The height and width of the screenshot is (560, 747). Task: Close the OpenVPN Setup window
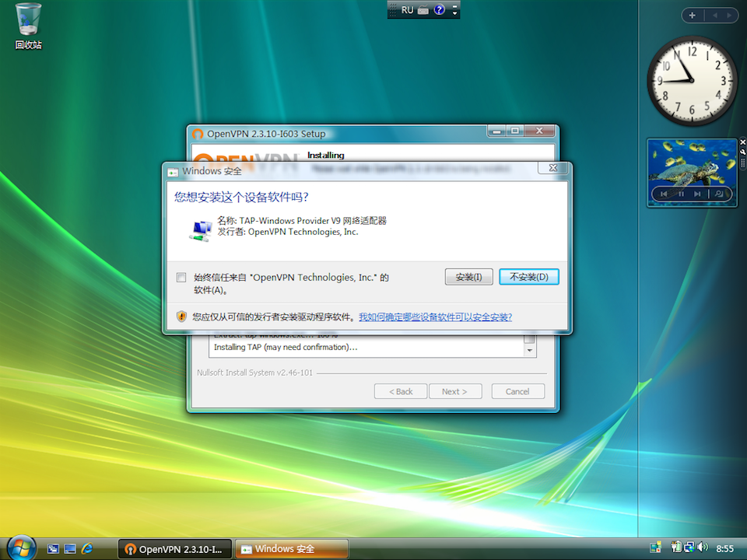pyautogui.click(x=539, y=131)
